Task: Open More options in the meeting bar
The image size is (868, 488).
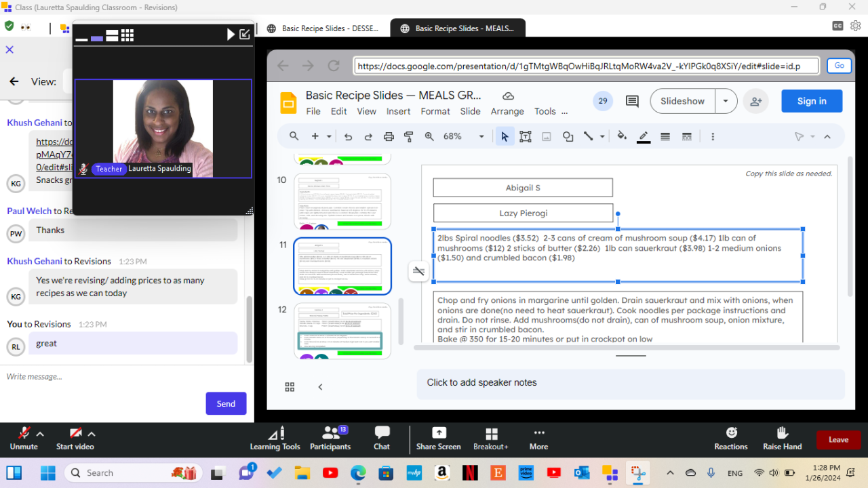Action: pyautogui.click(x=539, y=439)
